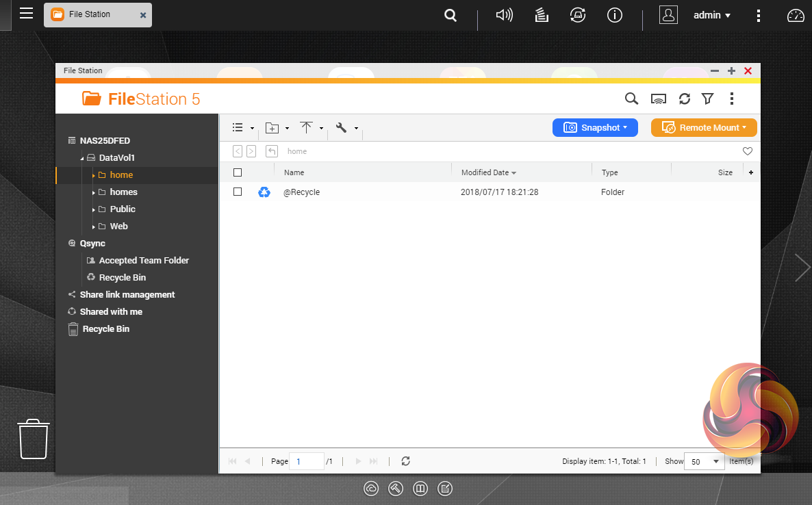Open the Show items-per-page combo box
This screenshot has height=505, width=812.
point(705,461)
